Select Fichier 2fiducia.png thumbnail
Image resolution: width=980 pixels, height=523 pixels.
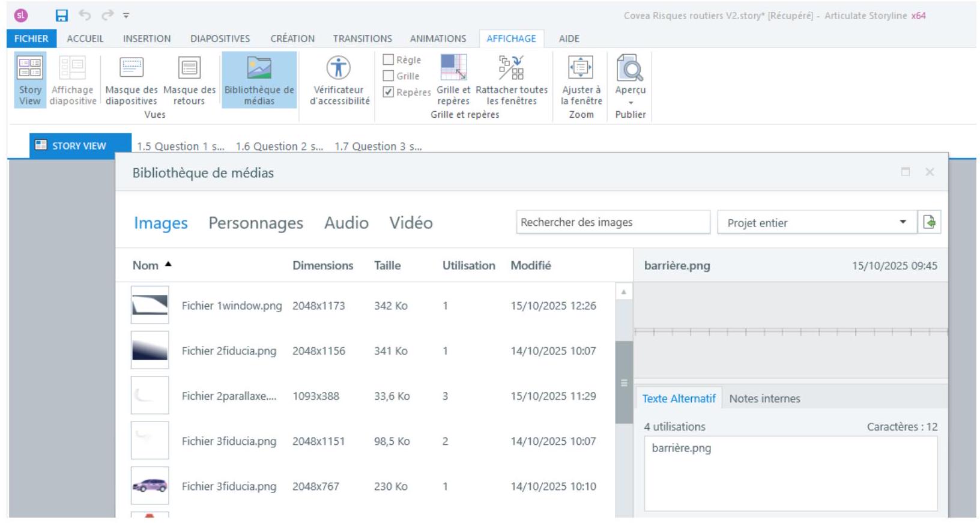point(150,350)
